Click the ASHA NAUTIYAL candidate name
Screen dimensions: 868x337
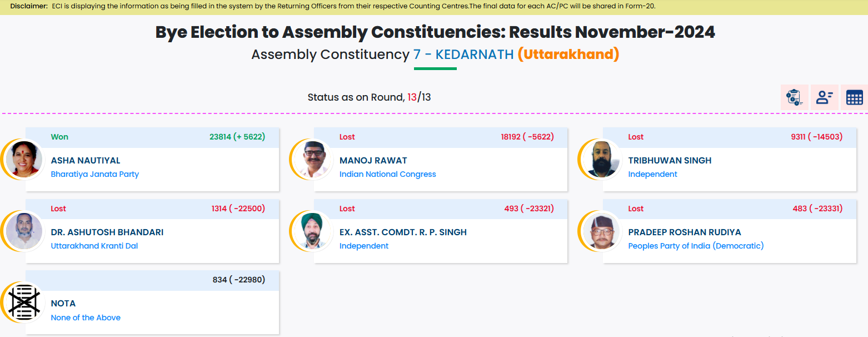85,160
